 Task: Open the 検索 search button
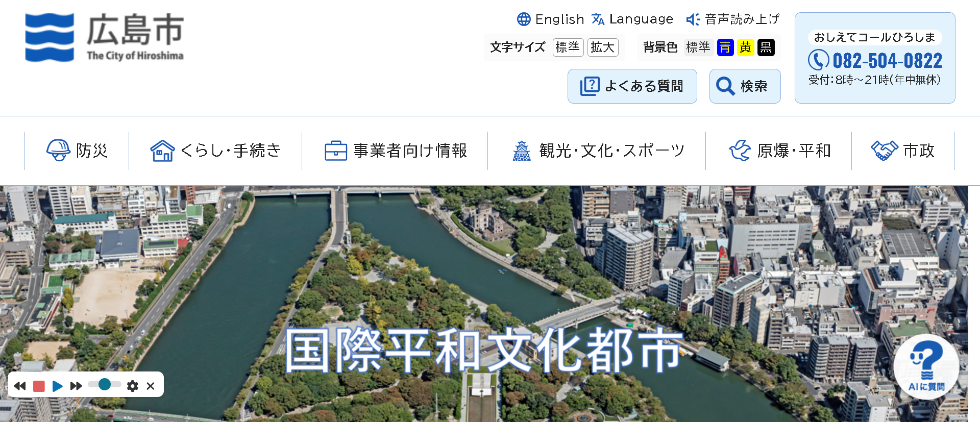pos(745,86)
